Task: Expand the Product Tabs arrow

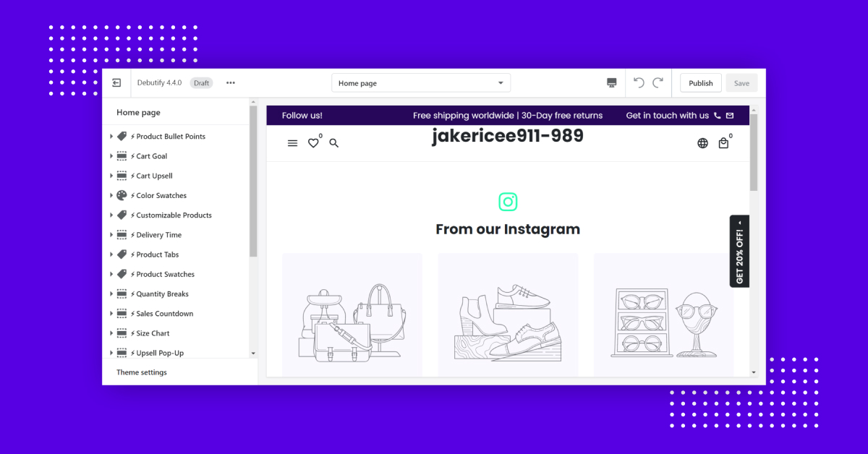Action: click(111, 254)
